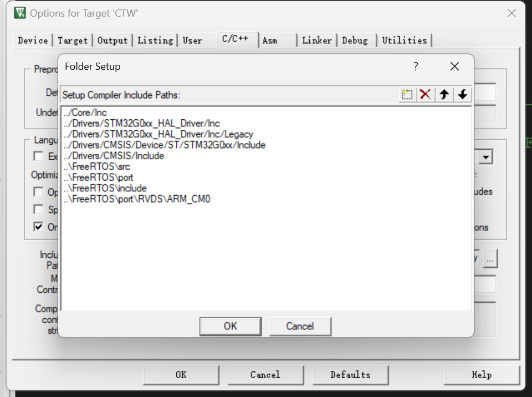Move the include path up
This screenshot has width=532, height=397.
coord(444,94)
